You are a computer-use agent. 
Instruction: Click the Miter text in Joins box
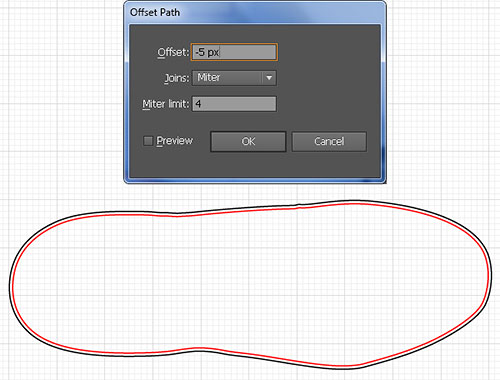point(209,77)
